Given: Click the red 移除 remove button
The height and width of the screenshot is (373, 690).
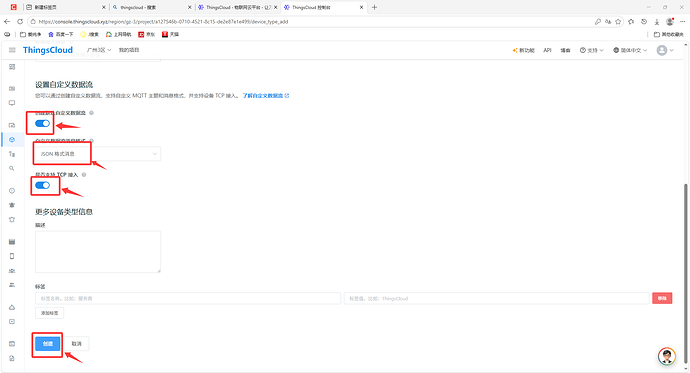Looking at the screenshot, I should pyautogui.click(x=662, y=298).
